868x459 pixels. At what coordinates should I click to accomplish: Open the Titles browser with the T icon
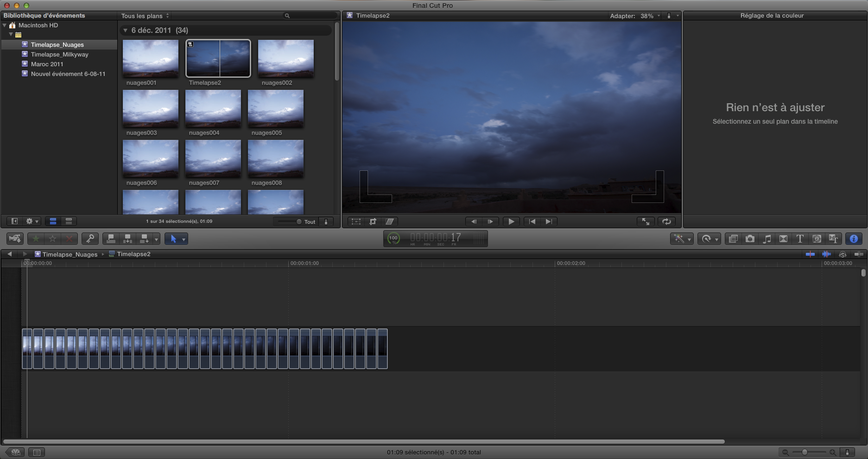click(x=800, y=239)
